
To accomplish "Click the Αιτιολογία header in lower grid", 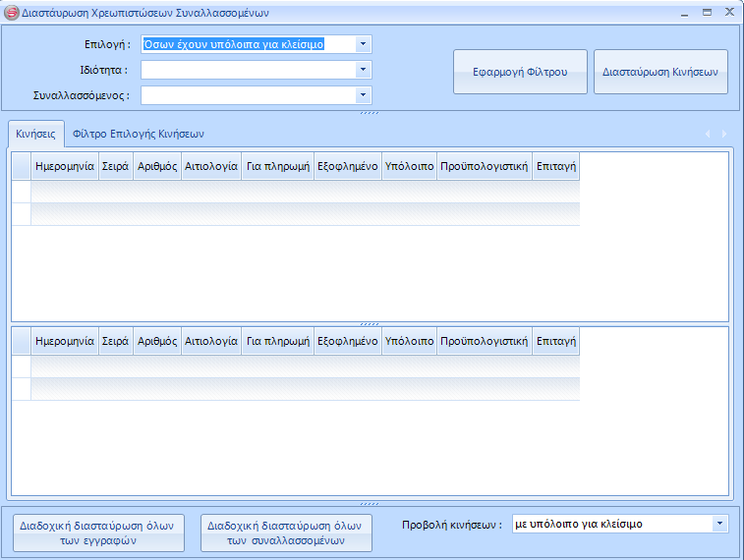I will [x=211, y=341].
